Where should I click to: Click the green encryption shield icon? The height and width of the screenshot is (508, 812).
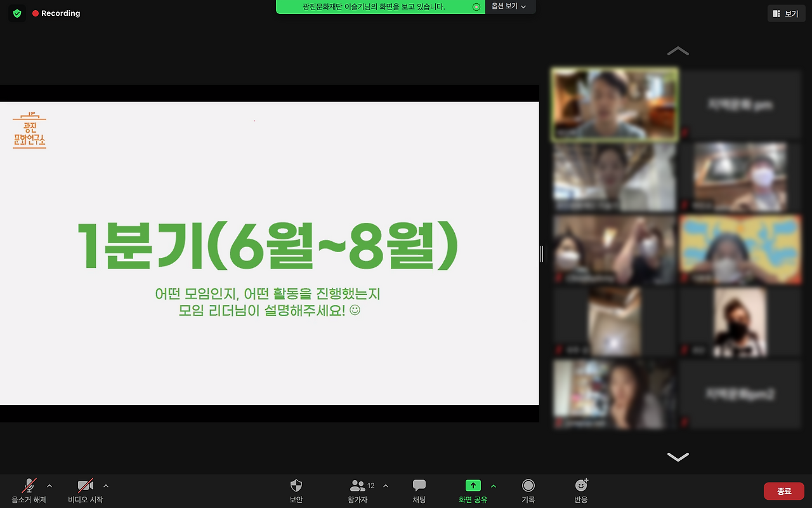click(17, 13)
